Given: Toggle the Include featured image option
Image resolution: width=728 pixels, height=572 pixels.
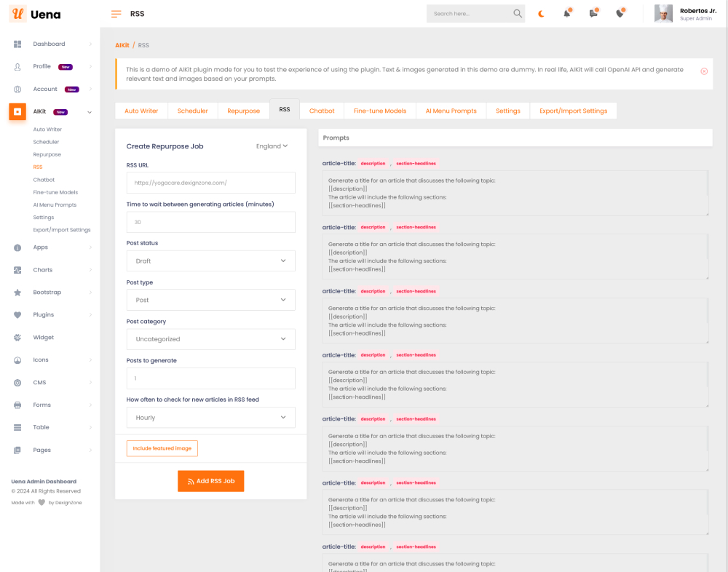Looking at the screenshot, I should 162,448.
